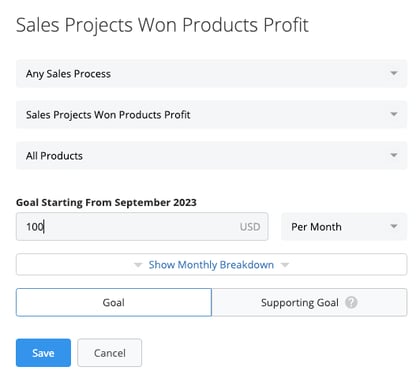Save the goal settings
The image size is (420, 382).
coord(43,353)
